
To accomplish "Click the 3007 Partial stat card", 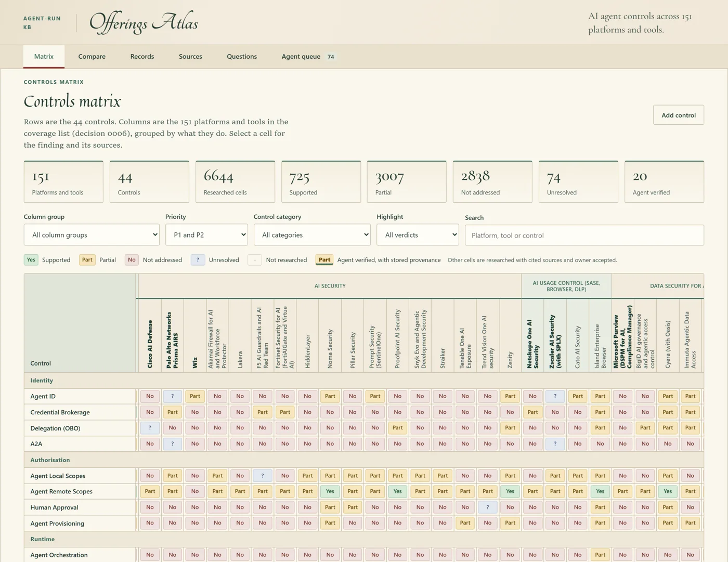I will 407,181.
